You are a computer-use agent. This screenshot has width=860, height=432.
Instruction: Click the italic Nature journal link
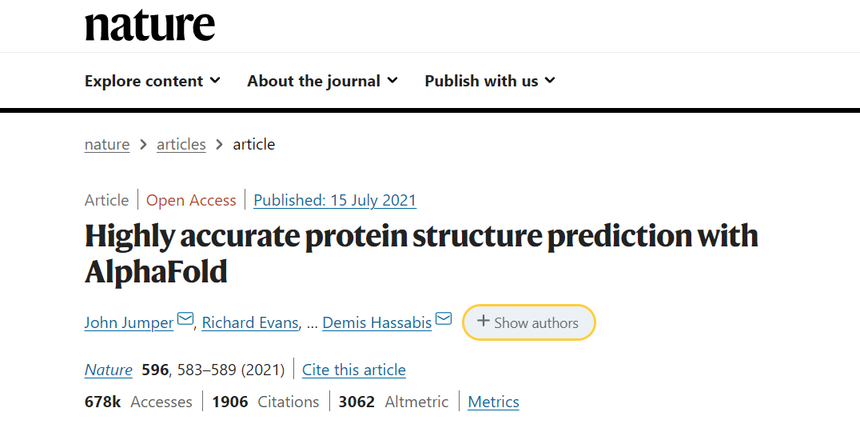[108, 370]
